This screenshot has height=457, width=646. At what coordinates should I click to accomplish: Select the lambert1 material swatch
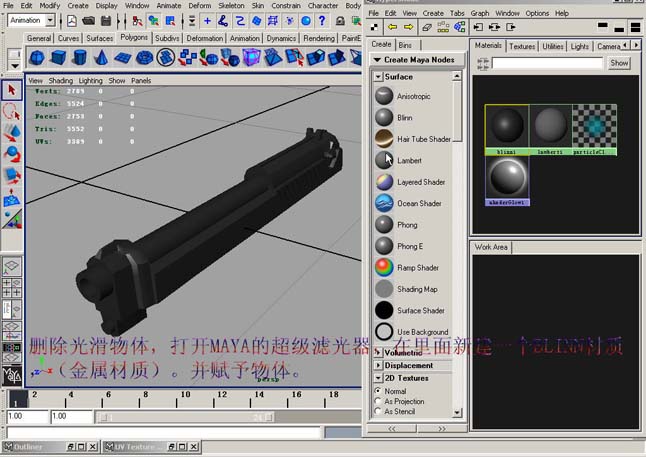(x=550, y=129)
